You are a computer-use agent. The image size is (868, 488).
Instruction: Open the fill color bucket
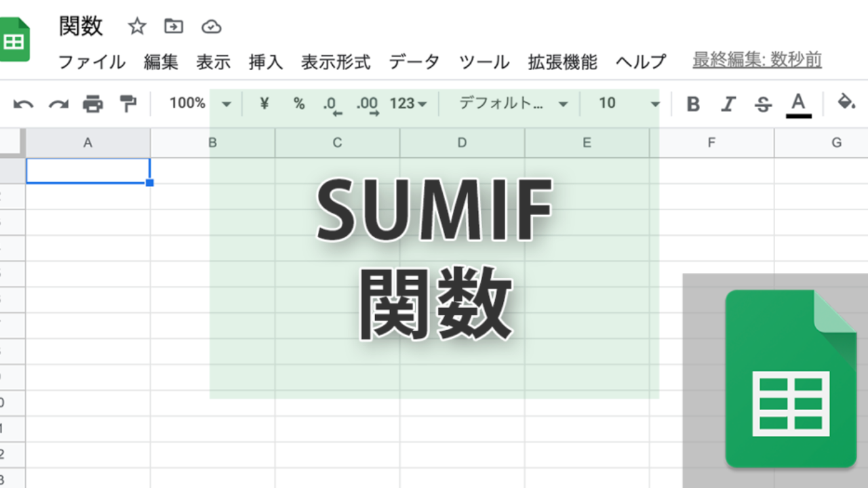click(x=846, y=102)
